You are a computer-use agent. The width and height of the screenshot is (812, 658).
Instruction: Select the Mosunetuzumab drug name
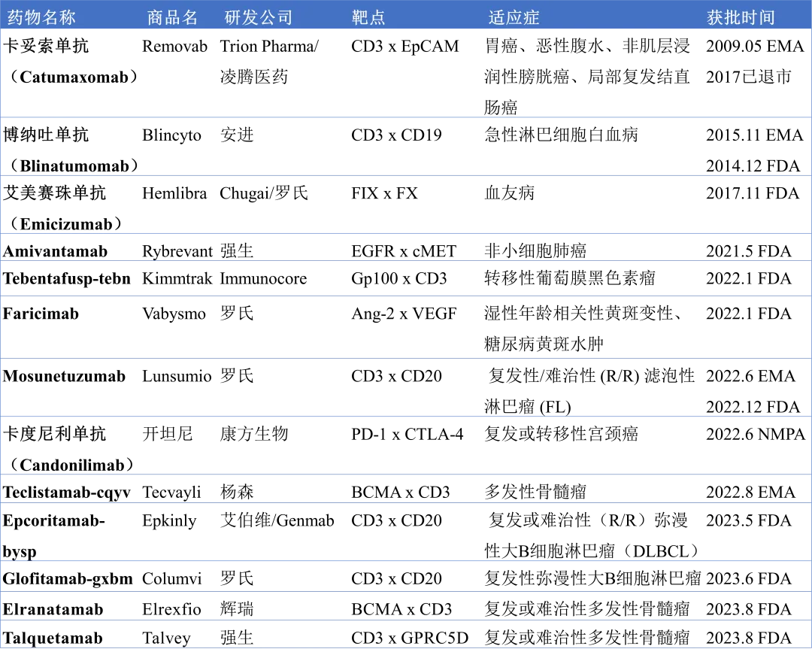tap(64, 376)
